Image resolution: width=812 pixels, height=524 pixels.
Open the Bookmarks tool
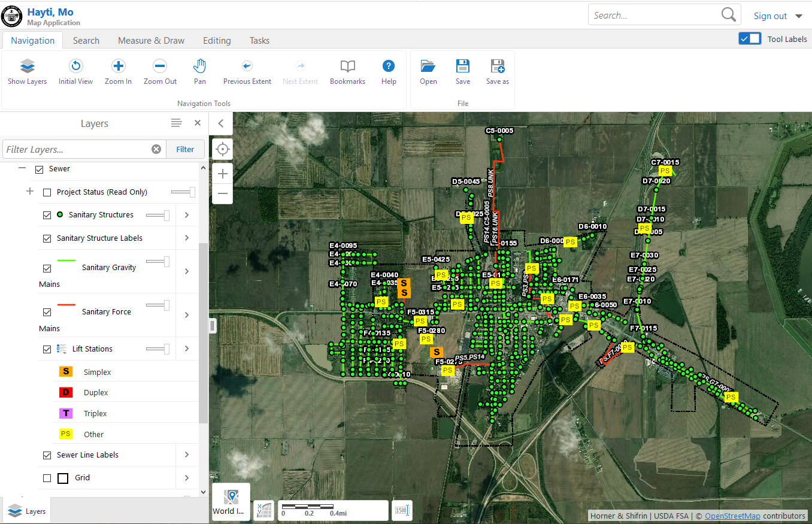[x=347, y=66]
